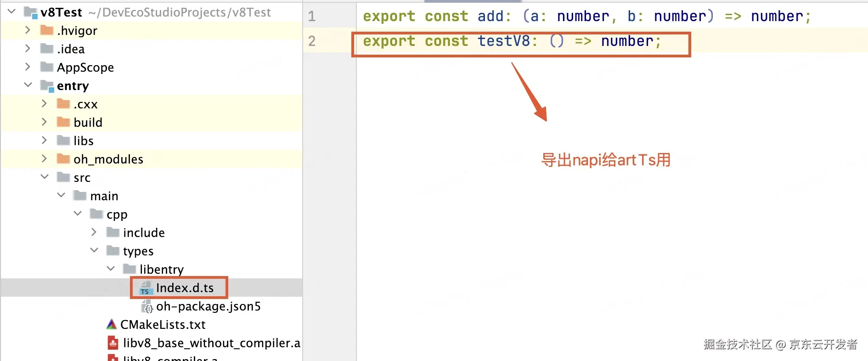
Task: Select the build folder
Action: (x=88, y=123)
